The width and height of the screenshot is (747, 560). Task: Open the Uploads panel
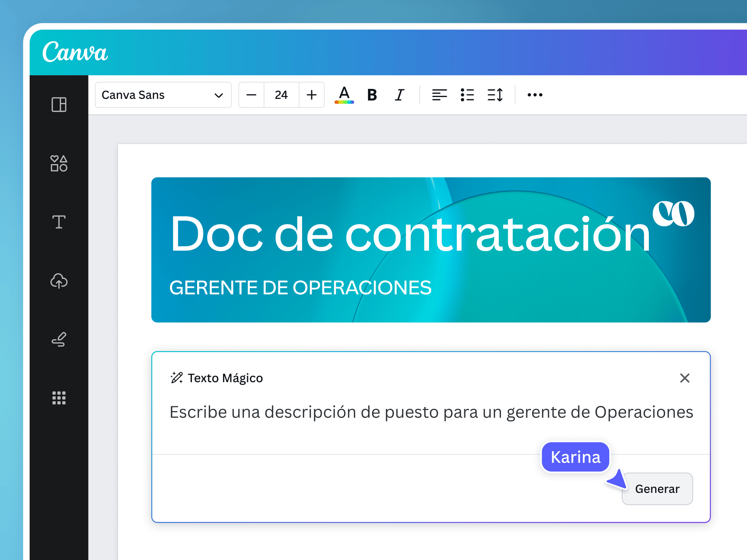59,281
